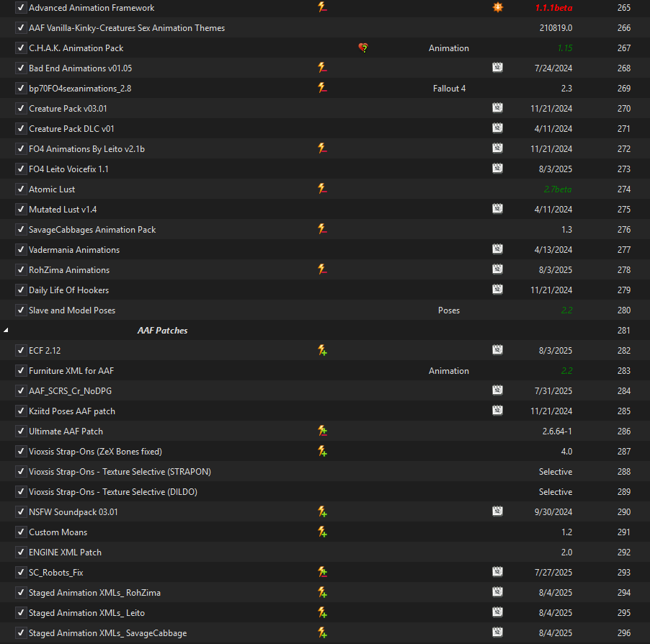Uncheck the Atomic Lust mod
This screenshot has width=650, height=644.
21,189
